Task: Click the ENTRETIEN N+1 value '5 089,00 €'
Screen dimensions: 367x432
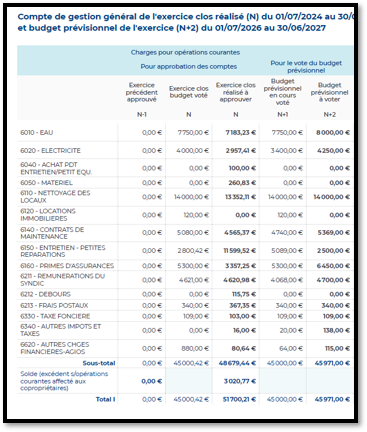Action: tap(286, 251)
